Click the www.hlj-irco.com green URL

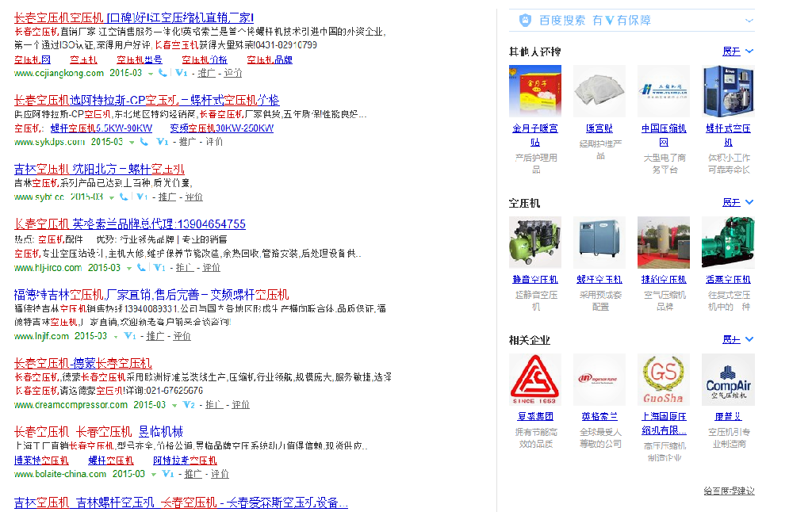click(x=48, y=268)
